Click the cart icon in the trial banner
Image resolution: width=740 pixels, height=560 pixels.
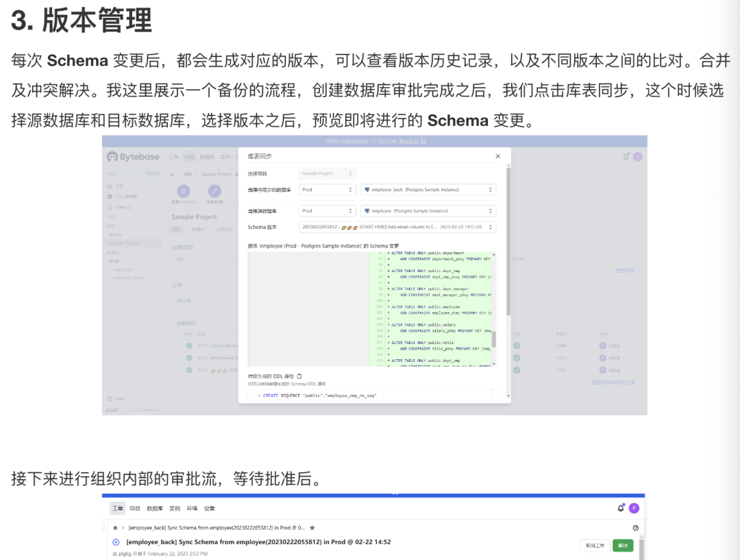423,141
